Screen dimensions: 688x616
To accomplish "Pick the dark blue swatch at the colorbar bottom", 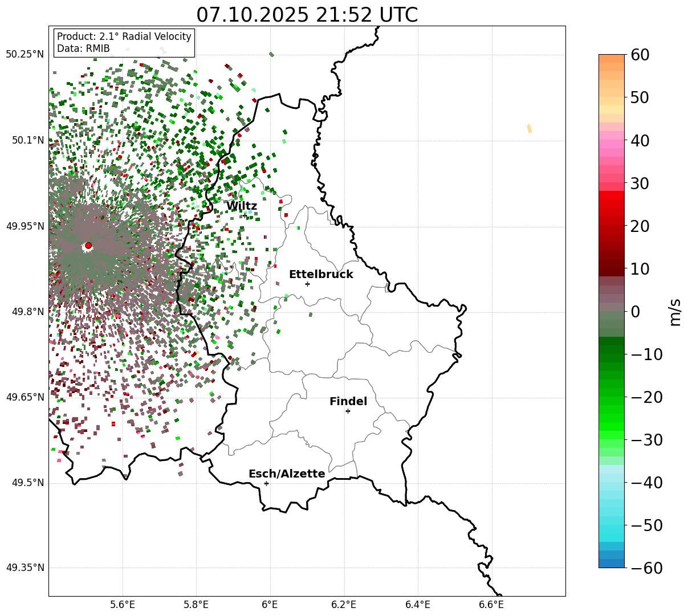I will [612, 563].
